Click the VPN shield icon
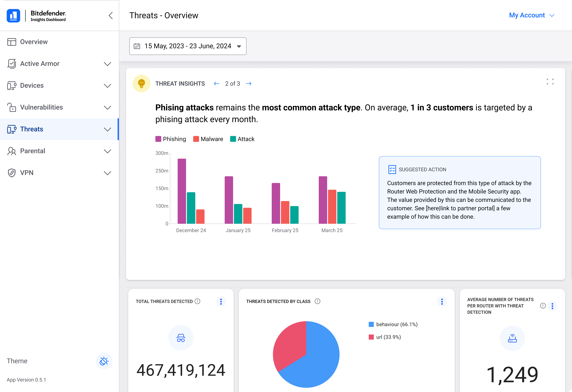The height and width of the screenshot is (392, 572). coord(12,173)
